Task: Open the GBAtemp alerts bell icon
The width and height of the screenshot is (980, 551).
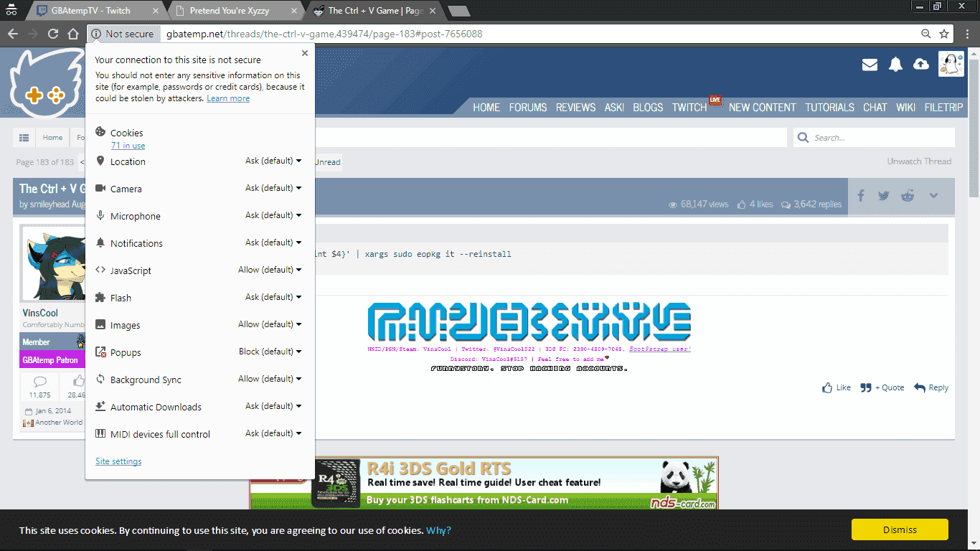Action: point(895,65)
